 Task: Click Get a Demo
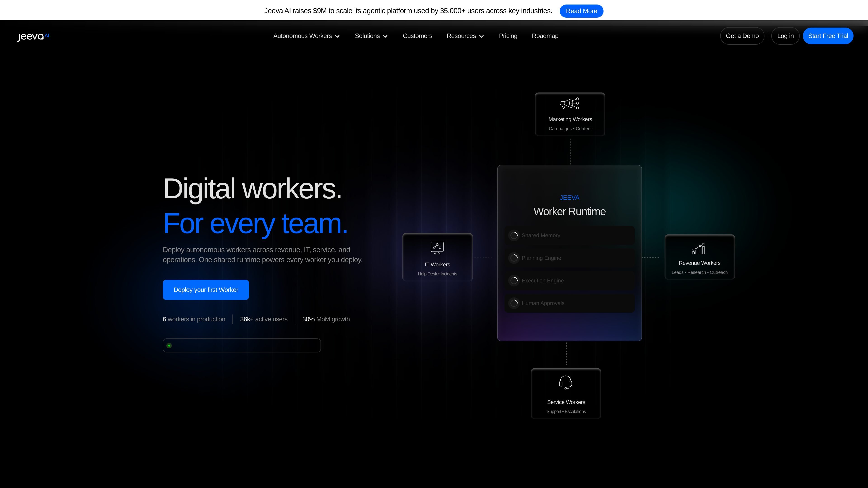coord(742,36)
